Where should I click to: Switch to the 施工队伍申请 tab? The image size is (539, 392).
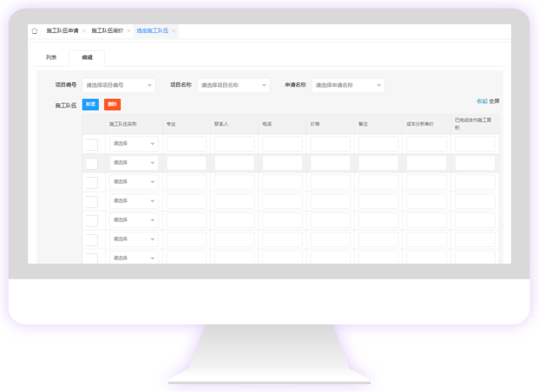[x=62, y=30]
